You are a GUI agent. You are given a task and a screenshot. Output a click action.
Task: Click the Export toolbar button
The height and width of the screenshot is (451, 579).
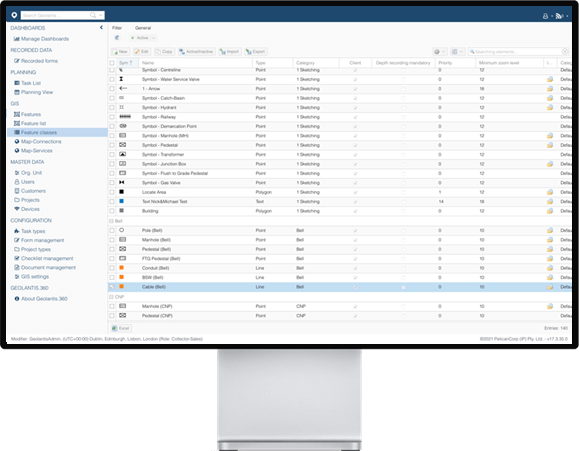tap(256, 52)
